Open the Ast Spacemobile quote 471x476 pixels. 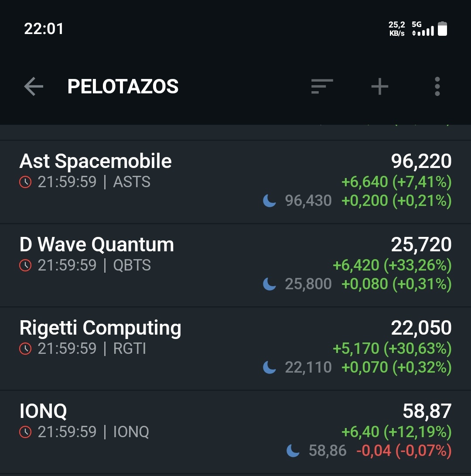235,182
